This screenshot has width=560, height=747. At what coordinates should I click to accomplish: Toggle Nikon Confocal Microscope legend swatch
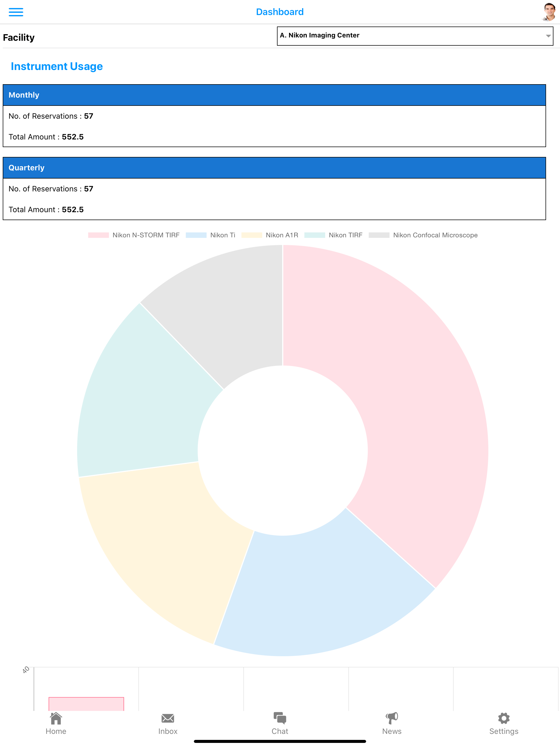tap(379, 235)
